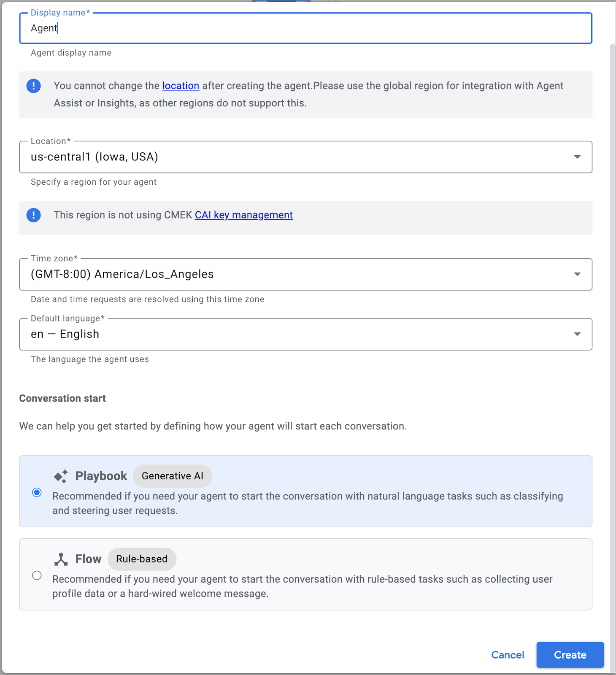Select the Flow radio button
Screen dimensions: 616x675
(37, 575)
